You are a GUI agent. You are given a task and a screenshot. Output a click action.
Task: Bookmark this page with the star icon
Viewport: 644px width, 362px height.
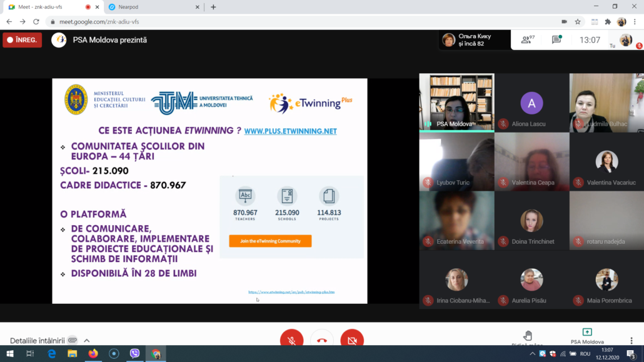click(x=578, y=21)
